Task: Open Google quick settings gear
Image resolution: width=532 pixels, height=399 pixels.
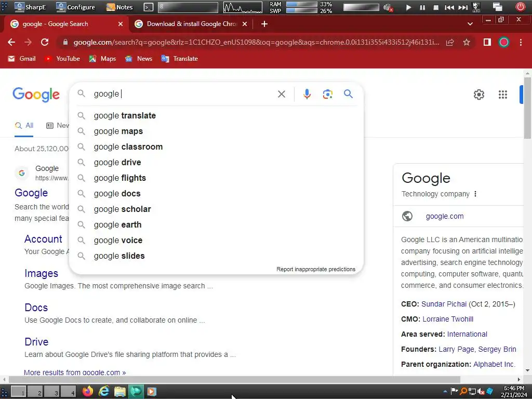Action: click(x=478, y=95)
